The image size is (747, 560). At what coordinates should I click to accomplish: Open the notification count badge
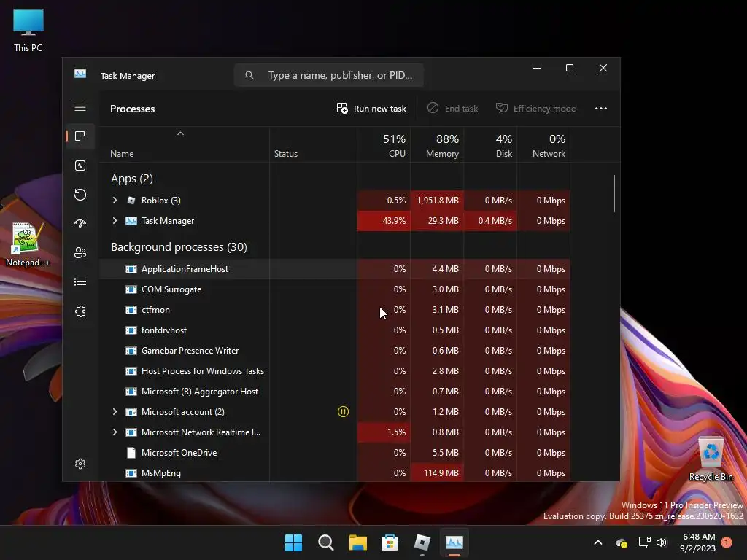tap(727, 542)
